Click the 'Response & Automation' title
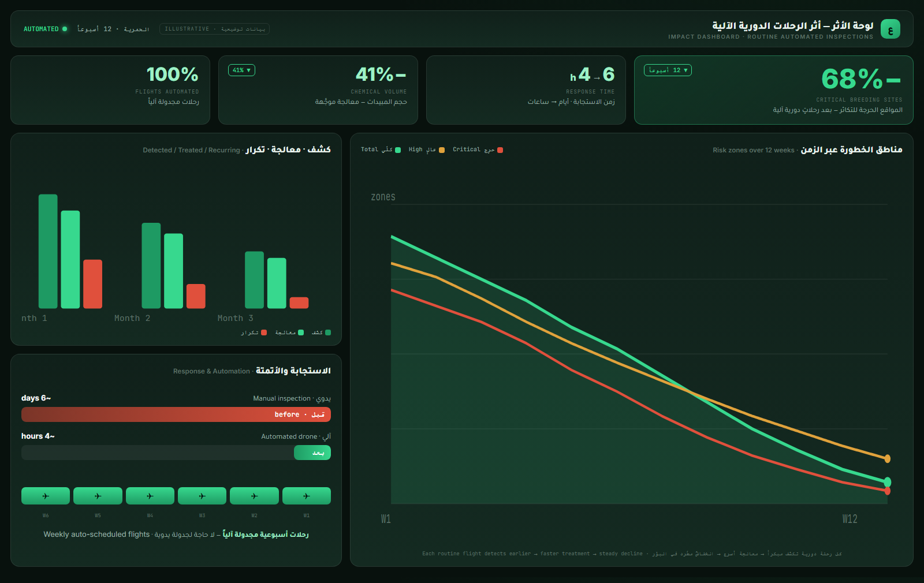Viewport: 924px width, 583px height. click(x=211, y=371)
